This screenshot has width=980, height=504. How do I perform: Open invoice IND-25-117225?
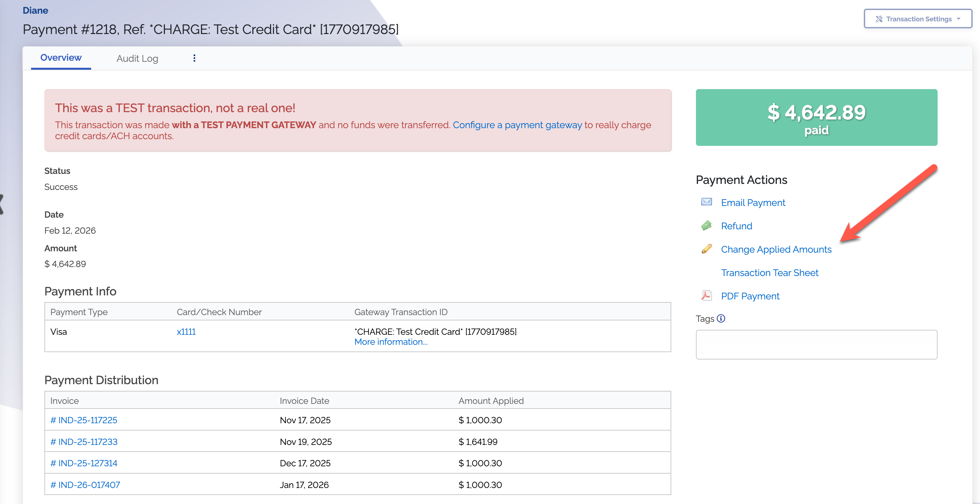84,420
